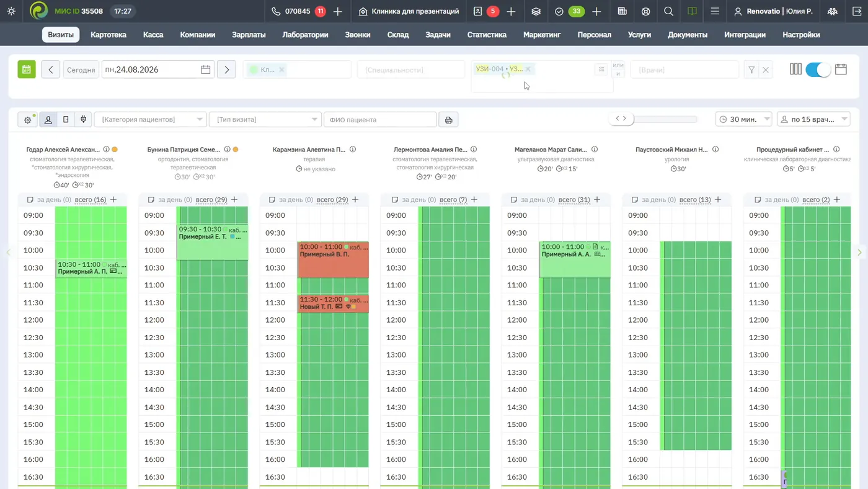Click the Сегодня button
Viewport: 868px width, 489px height.
point(81,70)
